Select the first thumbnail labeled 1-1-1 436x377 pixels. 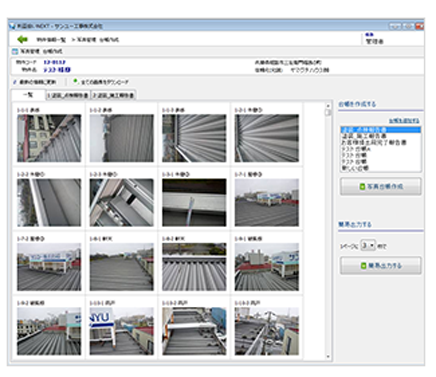tap(49, 138)
